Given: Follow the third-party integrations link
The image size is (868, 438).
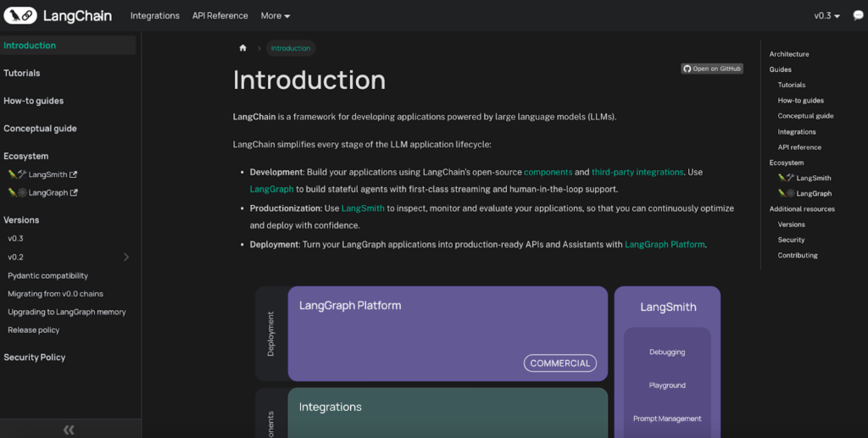Looking at the screenshot, I should click(637, 172).
